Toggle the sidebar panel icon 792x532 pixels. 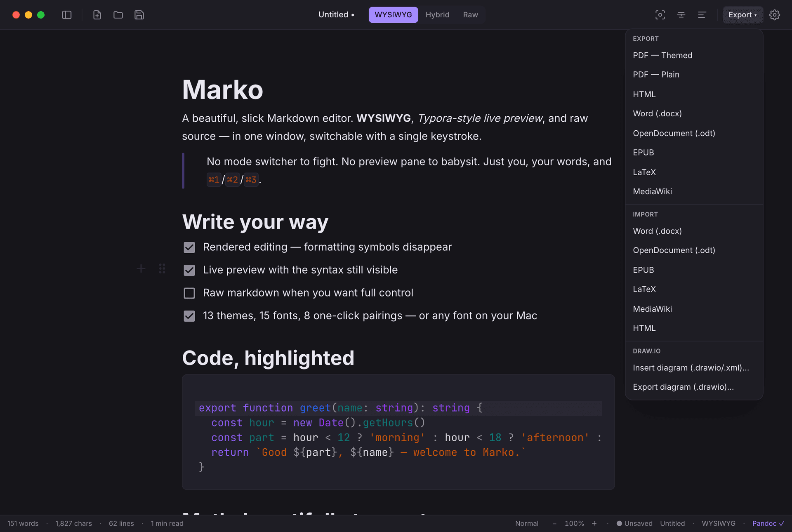[x=67, y=15]
